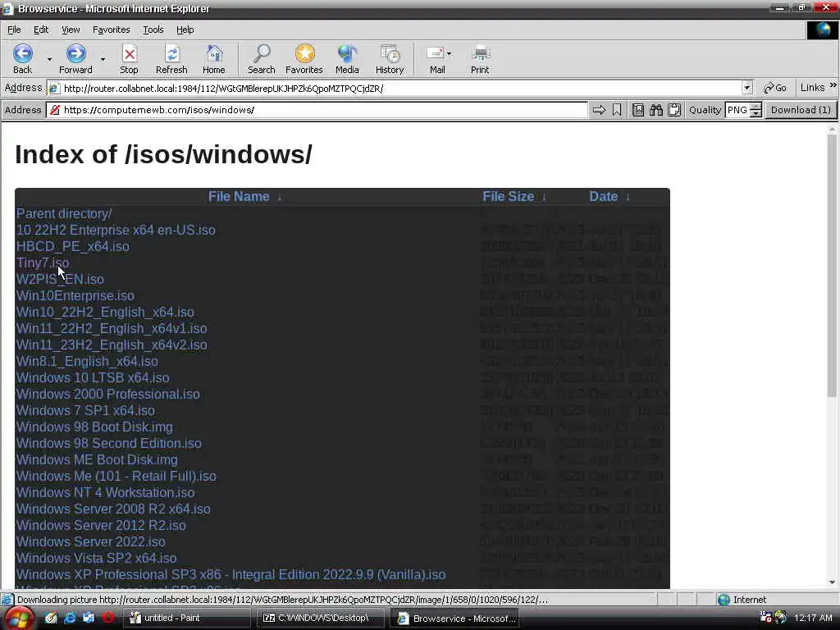Open the Windows NT 4 Workstation.iso link
Viewport: 840px width, 630px height.
pyautogui.click(x=105, y=492)
